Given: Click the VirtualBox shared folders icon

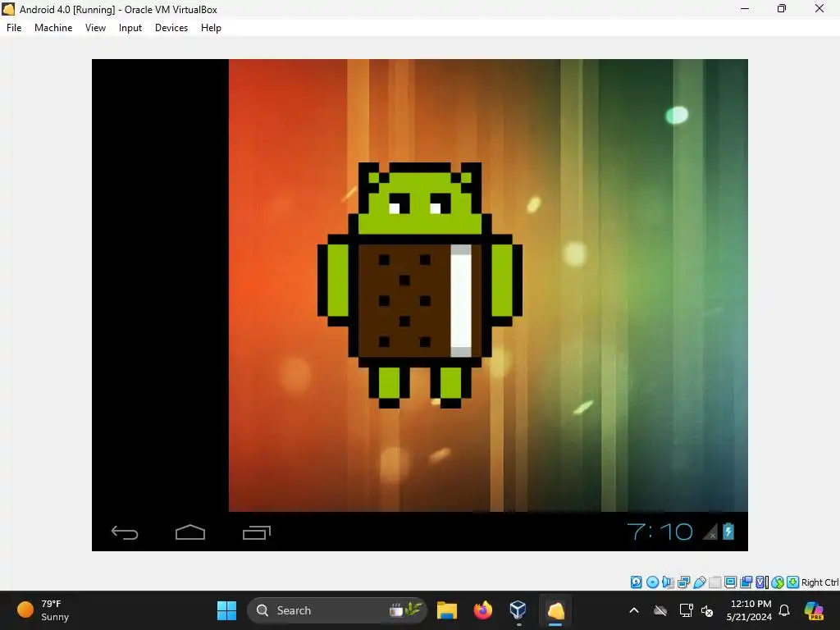Looking at the screenshot, I should coord(715,582).
